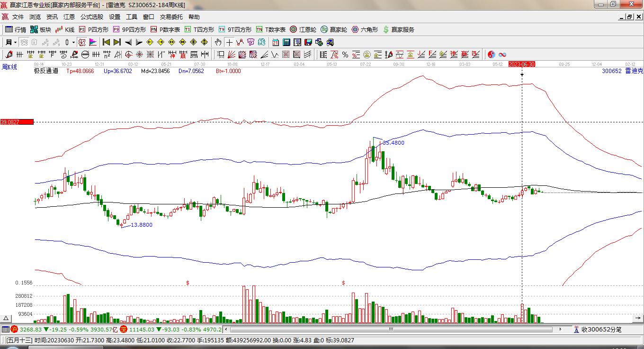Viewport: 644px width, 349px height.
Task: Click the 13.8800 low price annotation
Action: coord(141,225)
